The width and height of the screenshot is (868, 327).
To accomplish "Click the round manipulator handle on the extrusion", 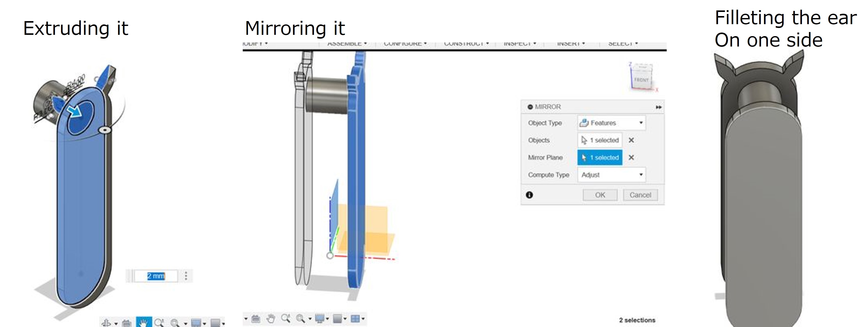I will click(105, 130).
